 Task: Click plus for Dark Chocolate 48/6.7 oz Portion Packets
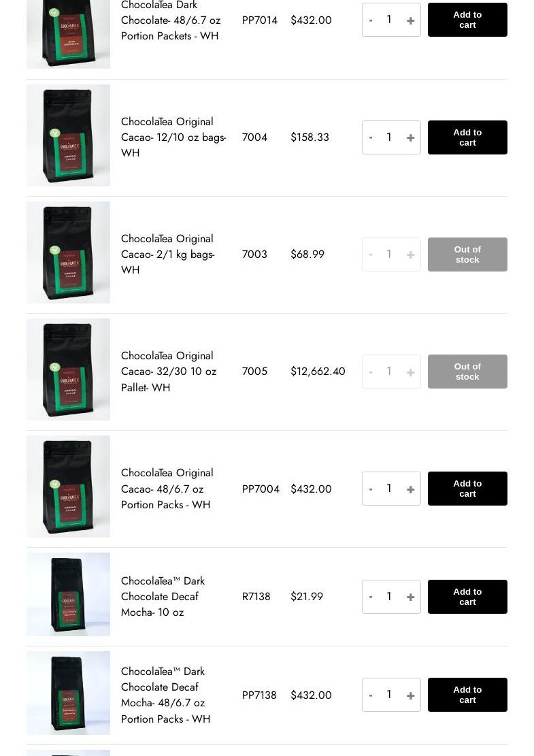point(410,20)
